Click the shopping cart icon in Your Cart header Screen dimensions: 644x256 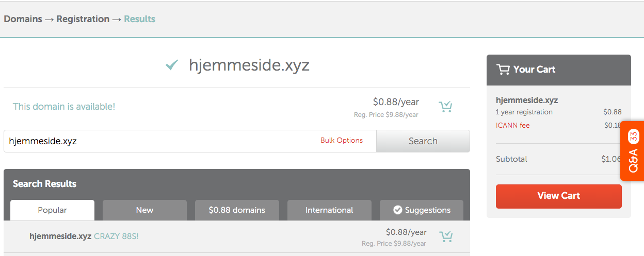click(503, 70)
